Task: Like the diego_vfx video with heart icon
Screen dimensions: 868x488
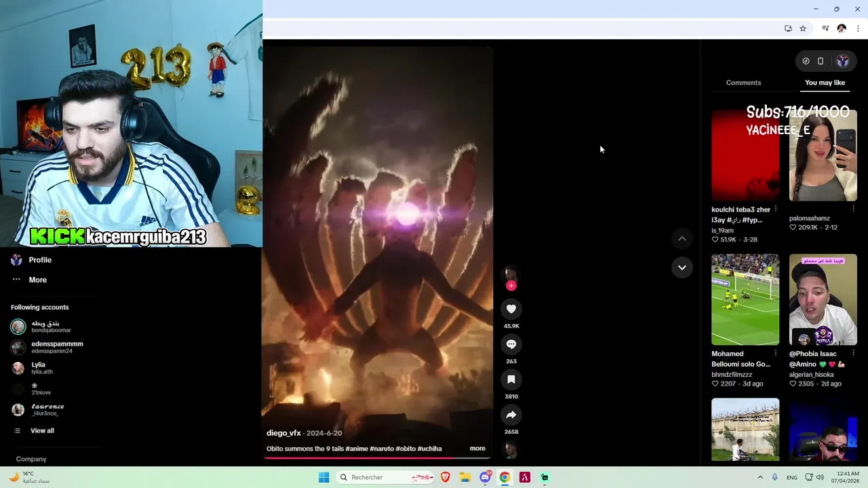Action: 511,309
